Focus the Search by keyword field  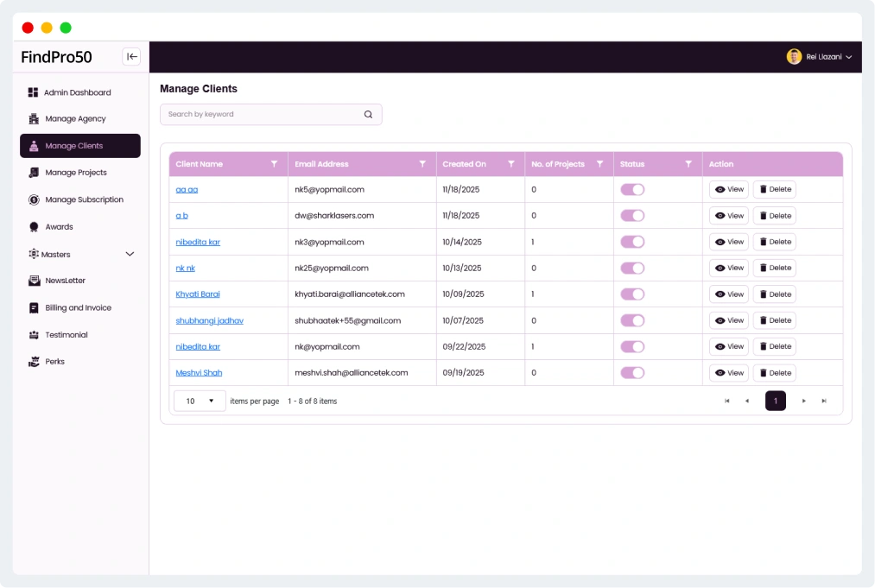point(259,114)
